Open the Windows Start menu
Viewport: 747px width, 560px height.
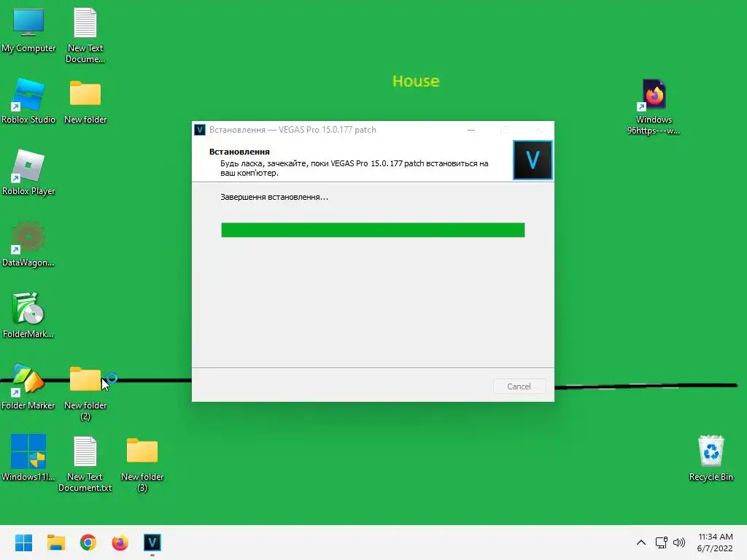[x=23, y=542]
